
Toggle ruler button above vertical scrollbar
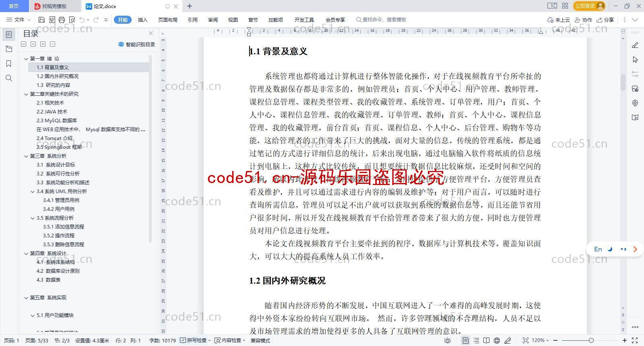click(623, 31)
